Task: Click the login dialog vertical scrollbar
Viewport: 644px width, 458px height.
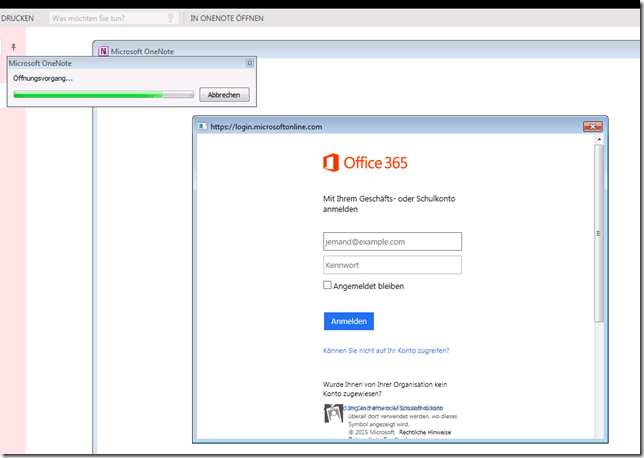Action: [x=599, y=240]
